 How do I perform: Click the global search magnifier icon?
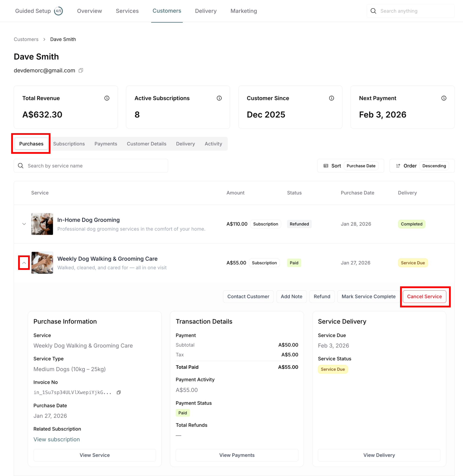click(x=373, y=11)
